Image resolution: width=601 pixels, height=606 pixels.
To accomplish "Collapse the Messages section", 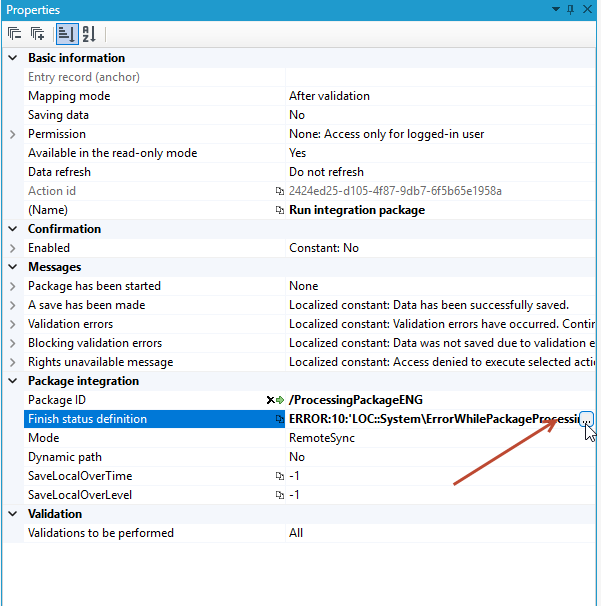I will tap(13, 267).
